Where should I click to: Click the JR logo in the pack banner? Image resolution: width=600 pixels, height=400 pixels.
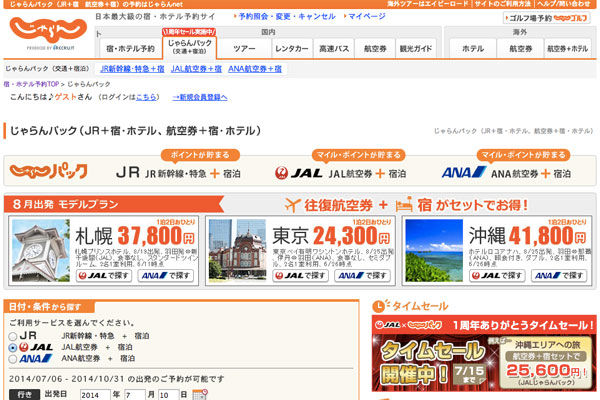pyautogui.click(x=128, y=173)
